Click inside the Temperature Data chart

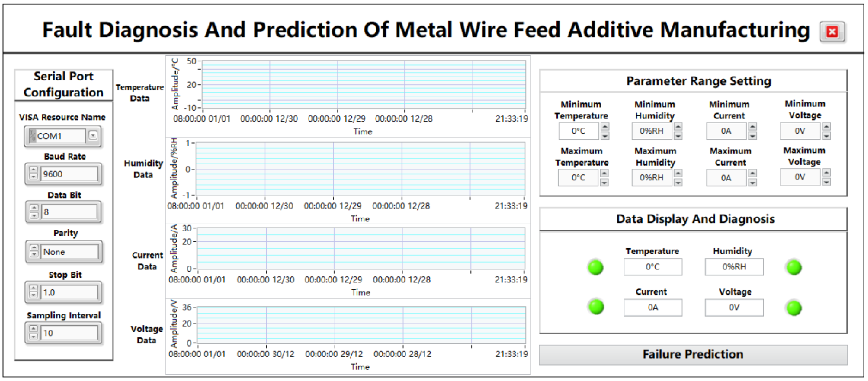pyautogui.click(x=363, y=84)
